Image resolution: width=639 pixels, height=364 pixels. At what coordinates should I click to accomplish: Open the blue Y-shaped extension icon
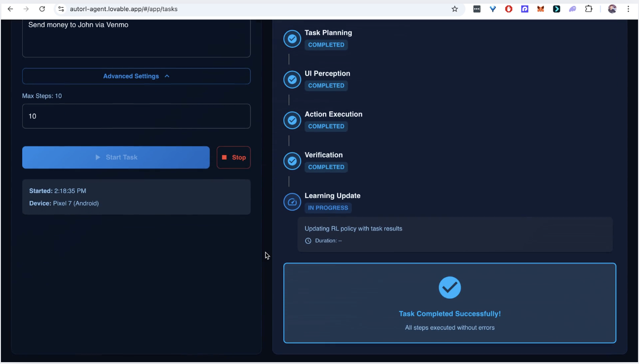pyautogui.click(x=493, y=9)
